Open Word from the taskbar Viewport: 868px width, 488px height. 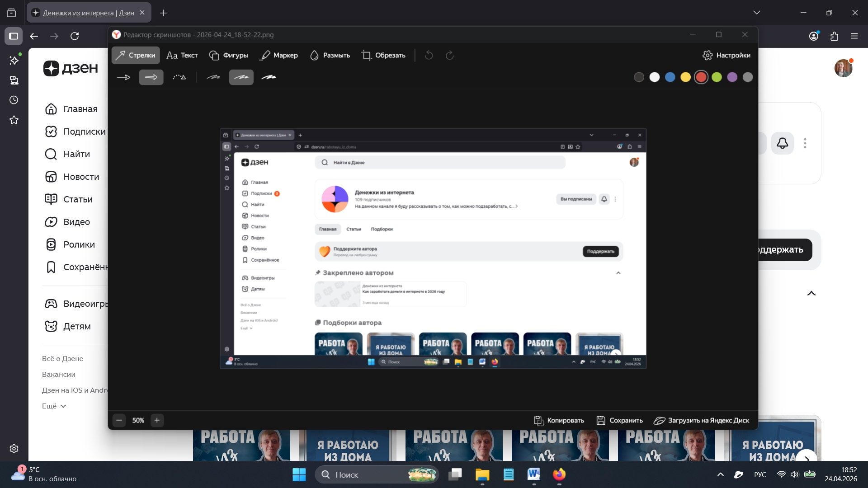(534, 474)
